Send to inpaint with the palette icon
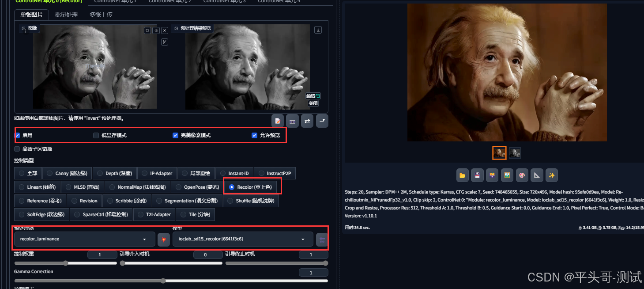Screen dimensions: 644x289 tap(522, 175)
